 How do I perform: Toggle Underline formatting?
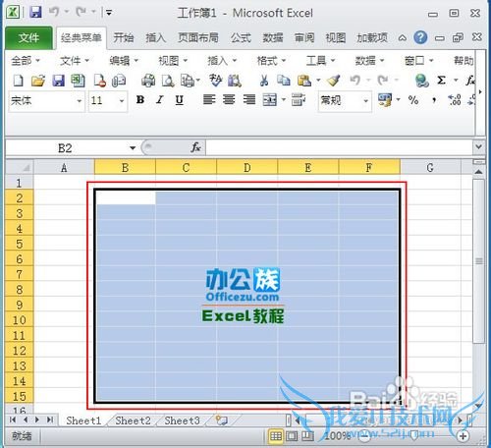click(179, 99)
